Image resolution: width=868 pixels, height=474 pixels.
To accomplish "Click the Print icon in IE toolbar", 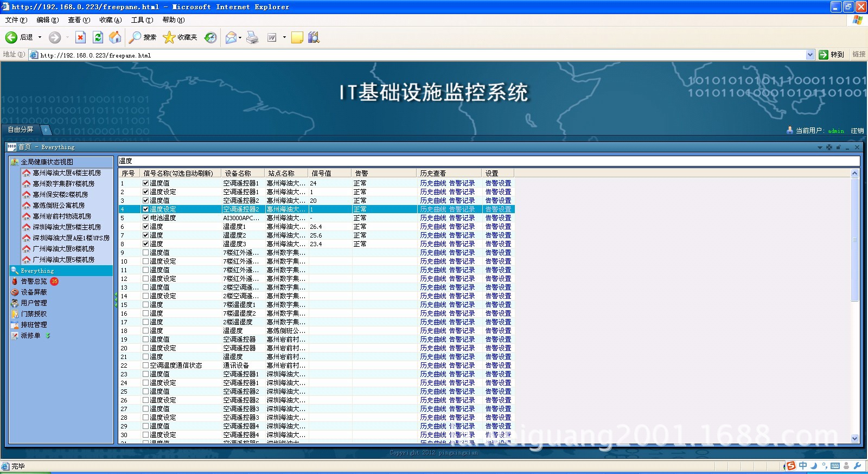I will click(252, 37).
